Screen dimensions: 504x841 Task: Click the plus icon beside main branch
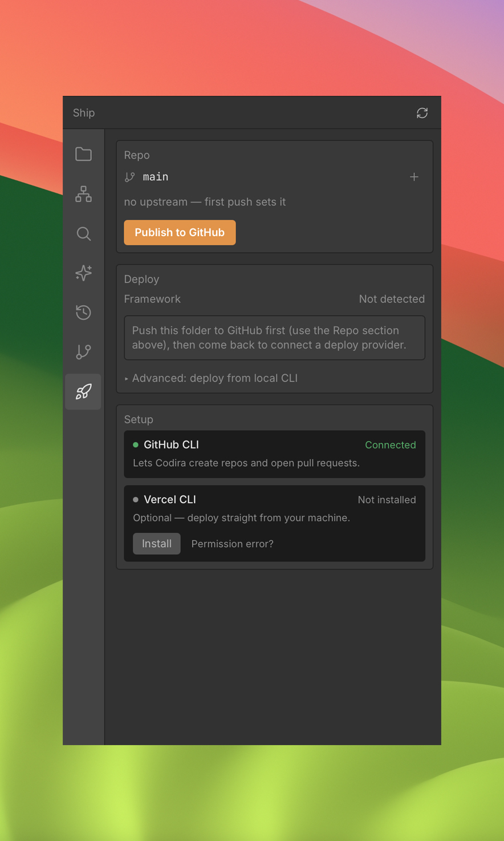(414, 177)
